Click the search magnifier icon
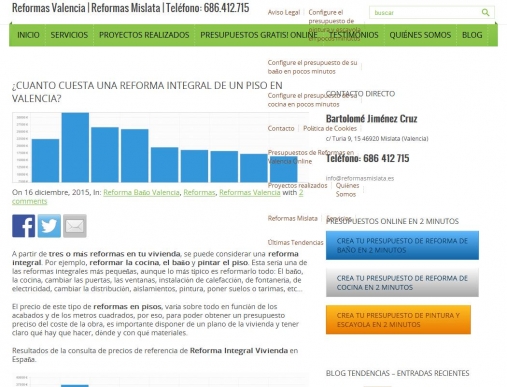 [485, 13]
